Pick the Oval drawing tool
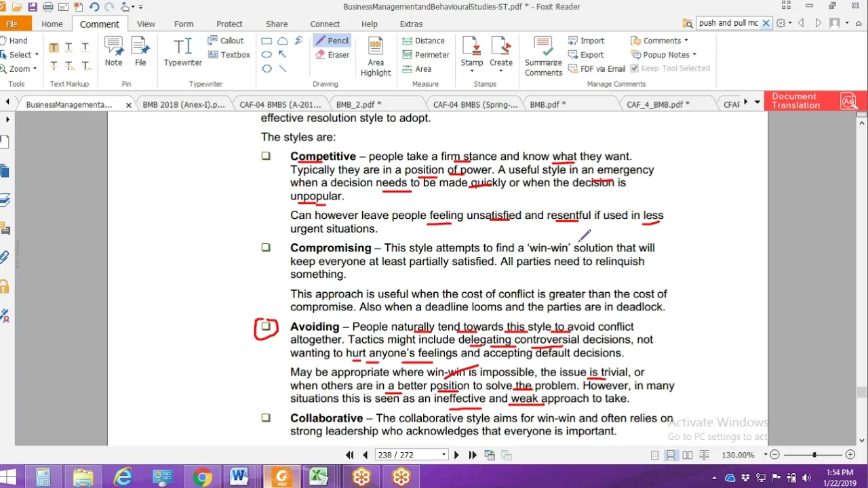This screenshot has width=868, height=488. tap(267, 55)
